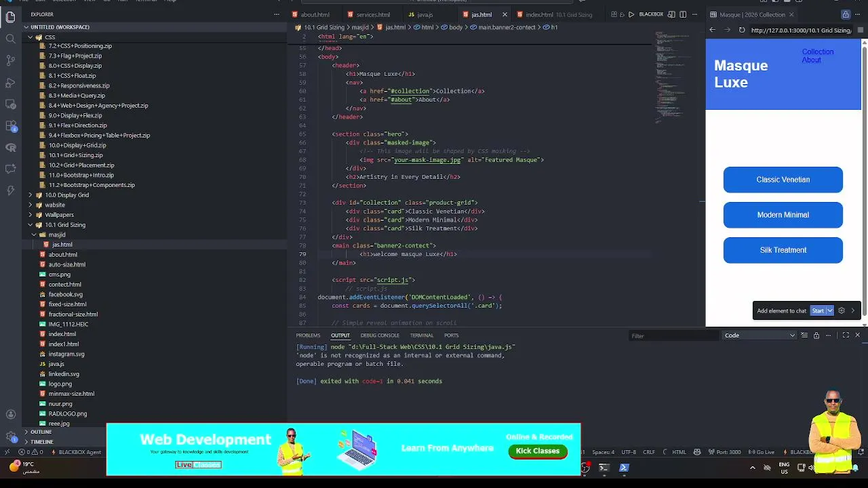Click the BLACKBOX editor toolbar button
This screenshot has width=868, height=488.
[x=651, y=14]
